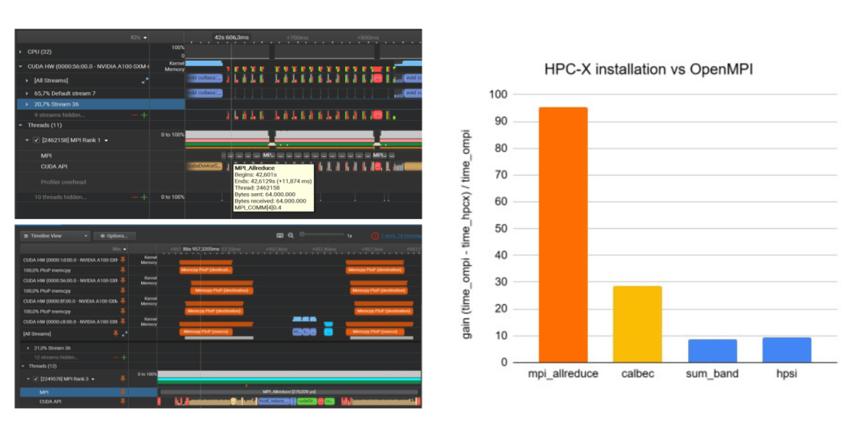868x434 pixels.
Task: Unpin the MPI Rank 3 thread row
Action: click(x=122, y=378)
